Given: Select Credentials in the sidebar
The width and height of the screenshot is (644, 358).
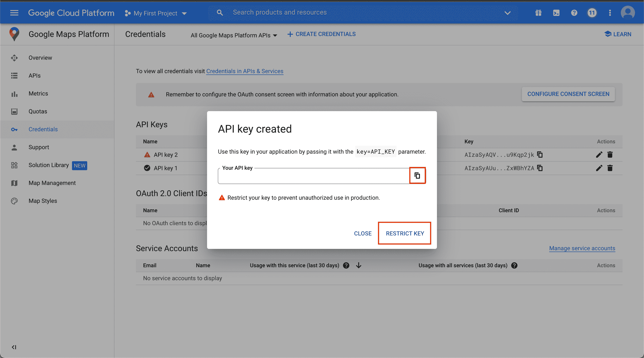Looking at the screenshot, I should tap(57, 129).
